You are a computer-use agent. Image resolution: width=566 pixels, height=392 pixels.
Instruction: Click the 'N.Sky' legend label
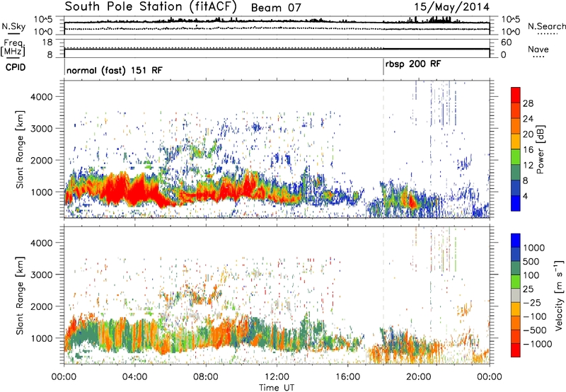coord(13,26)
